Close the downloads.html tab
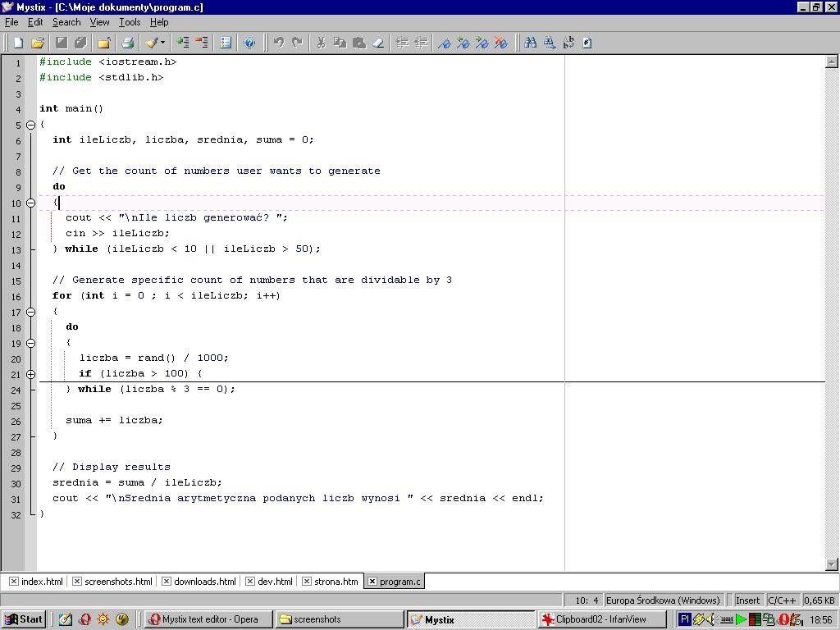This screenshot has height=630, width=840. tap(167, 582)
